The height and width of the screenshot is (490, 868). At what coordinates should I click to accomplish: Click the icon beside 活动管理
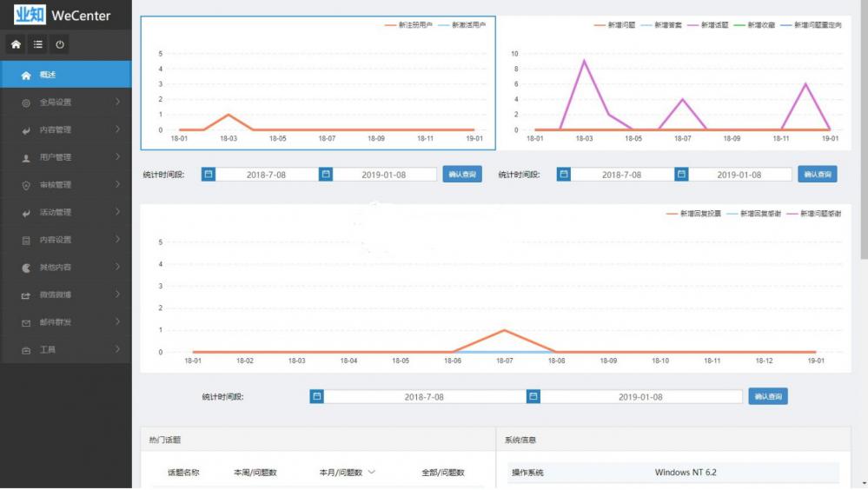coord(26,213)
